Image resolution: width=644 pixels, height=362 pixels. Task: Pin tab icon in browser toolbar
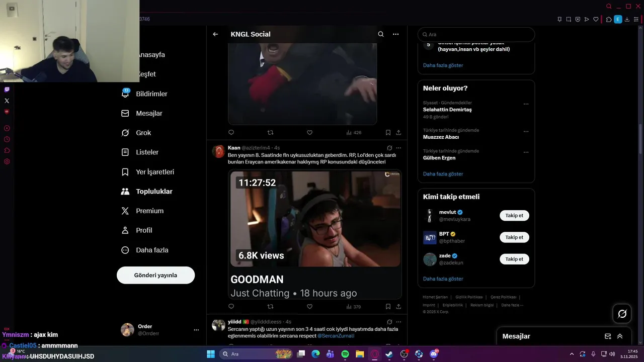click(559, 20)
